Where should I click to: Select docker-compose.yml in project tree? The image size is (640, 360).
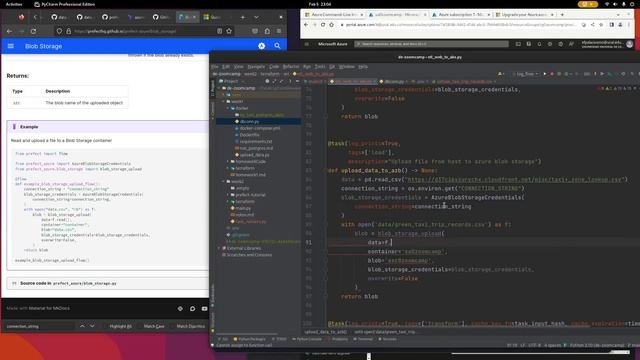[x=260, y=128]
